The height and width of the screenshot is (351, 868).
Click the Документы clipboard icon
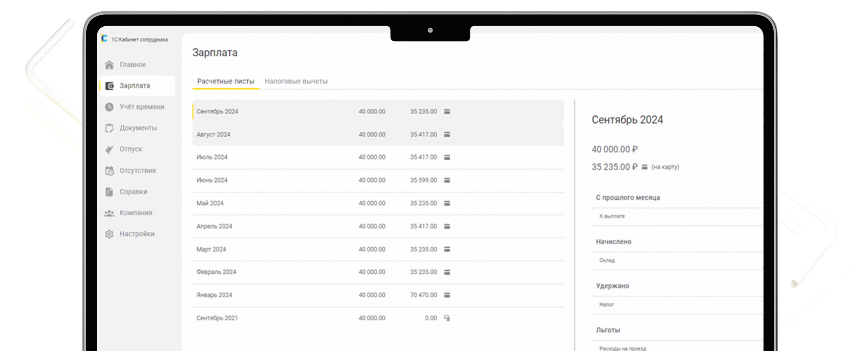[x=109, y=128]
